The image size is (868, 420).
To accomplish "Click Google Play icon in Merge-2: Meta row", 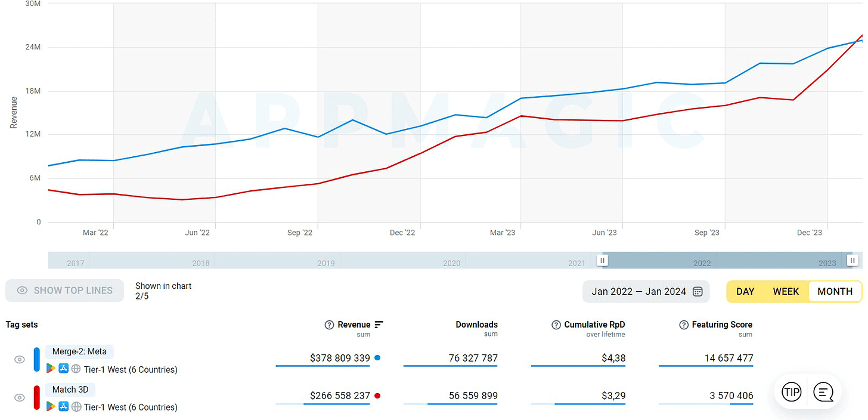I will pyautogui.click(x=51, y=369).
